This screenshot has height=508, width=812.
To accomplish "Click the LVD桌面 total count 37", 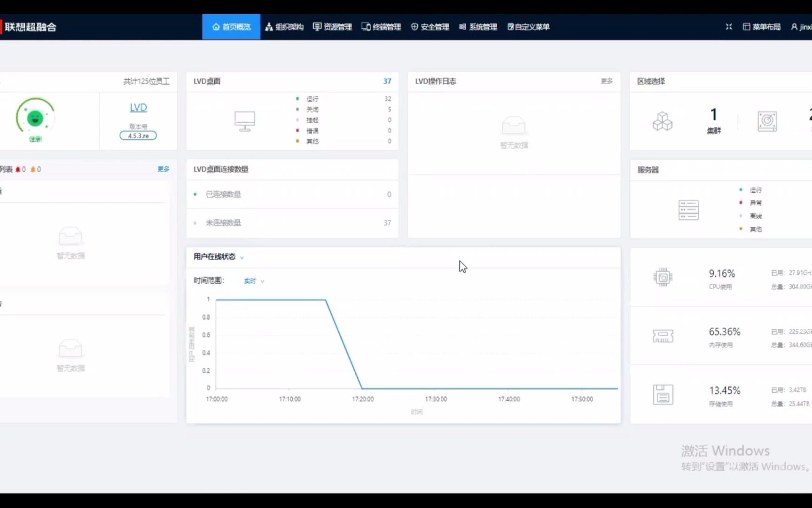I will pos(387,81).
